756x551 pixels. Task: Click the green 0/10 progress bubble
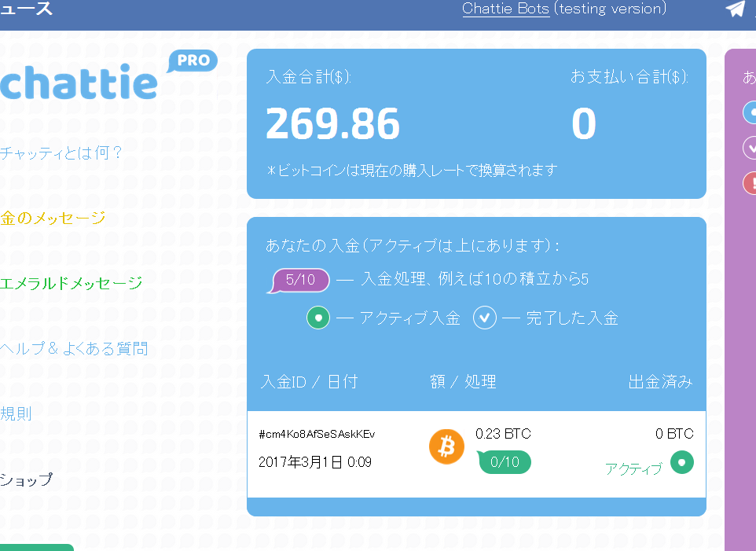505,462
